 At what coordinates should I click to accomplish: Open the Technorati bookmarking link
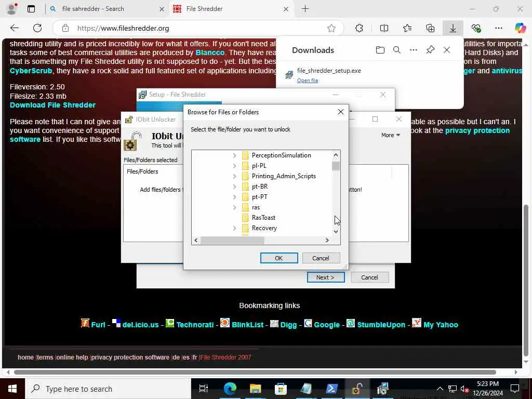click(195, 325)
